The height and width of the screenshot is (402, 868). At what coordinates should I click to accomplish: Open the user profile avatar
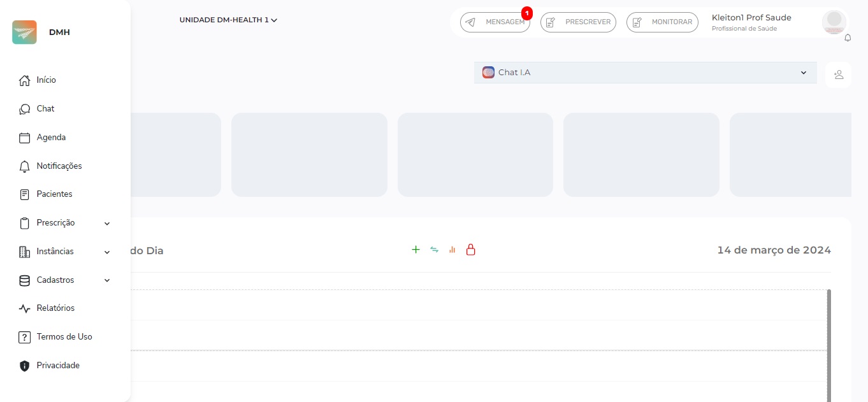834,22
